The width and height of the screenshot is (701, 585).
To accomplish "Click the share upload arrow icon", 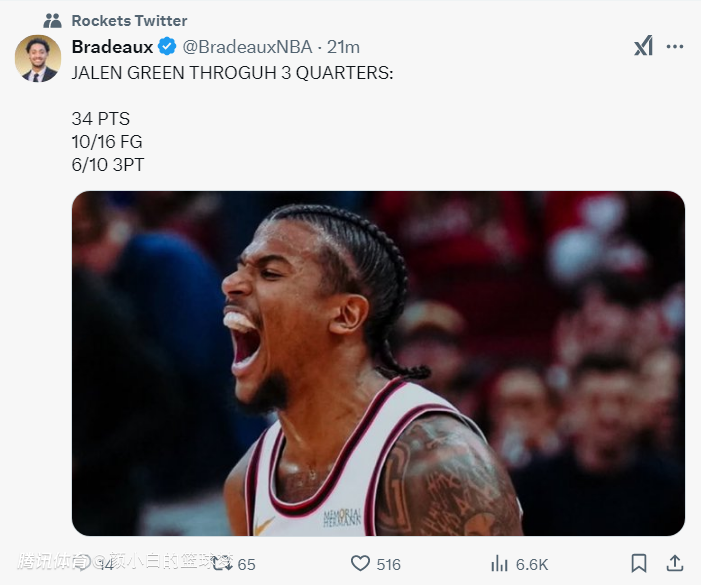I will (x=675, y=563).
